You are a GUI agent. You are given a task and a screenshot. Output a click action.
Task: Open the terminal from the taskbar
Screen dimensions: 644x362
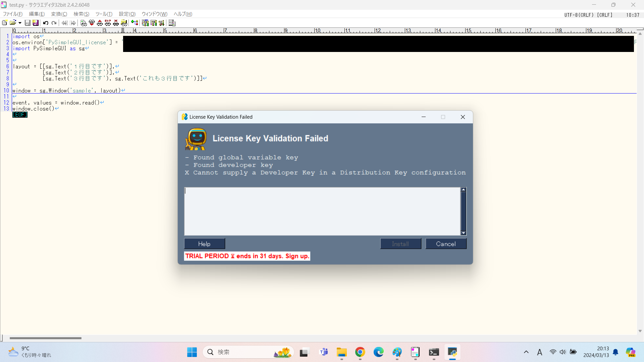(434, 352)
